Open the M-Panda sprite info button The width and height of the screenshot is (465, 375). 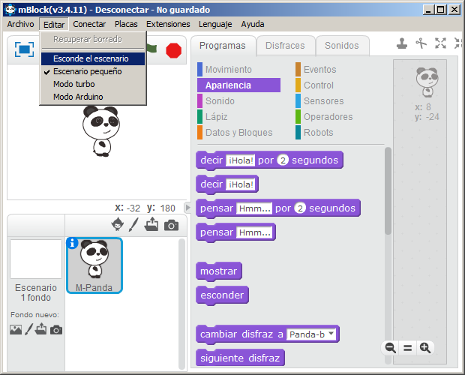pyautogui.click(x=72, y=243)
